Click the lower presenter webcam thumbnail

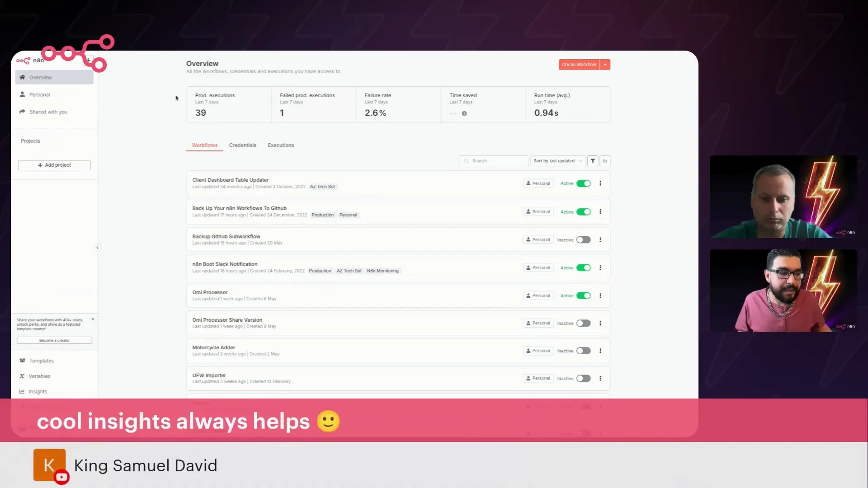[783, 291]
